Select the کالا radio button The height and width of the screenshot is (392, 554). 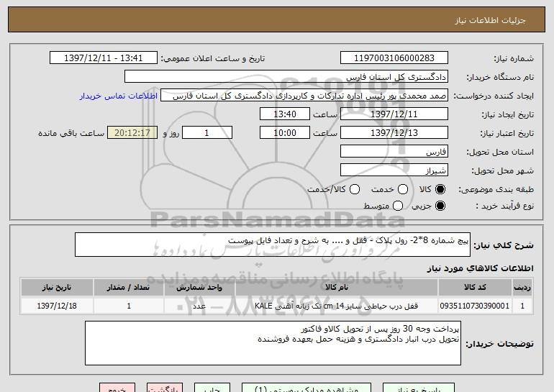pyautogui.click(x=440, y=189)
